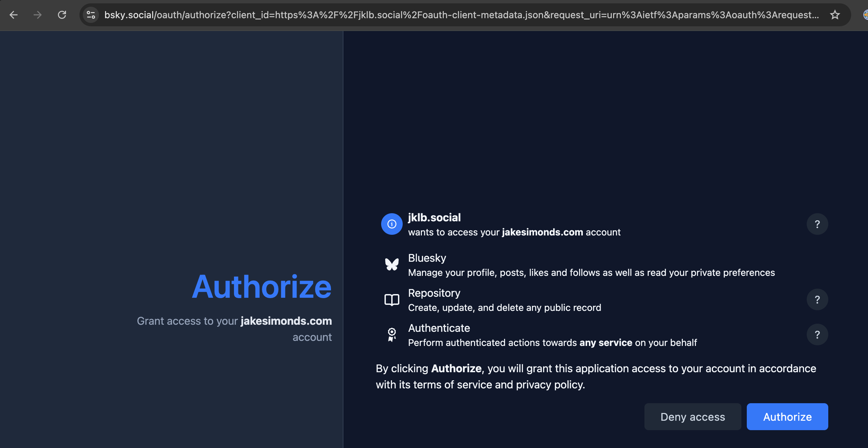
Task: Click the browser back arrow
Action: coord(13,15)
